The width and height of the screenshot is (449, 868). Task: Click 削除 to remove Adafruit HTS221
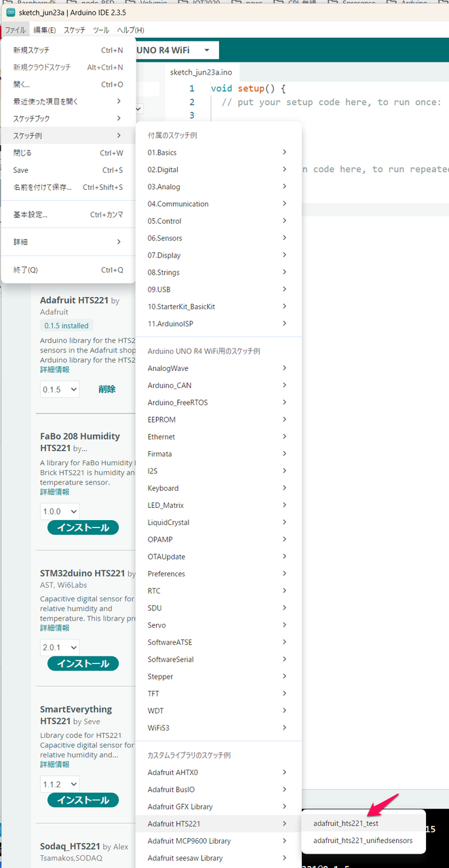pos(107,389)
